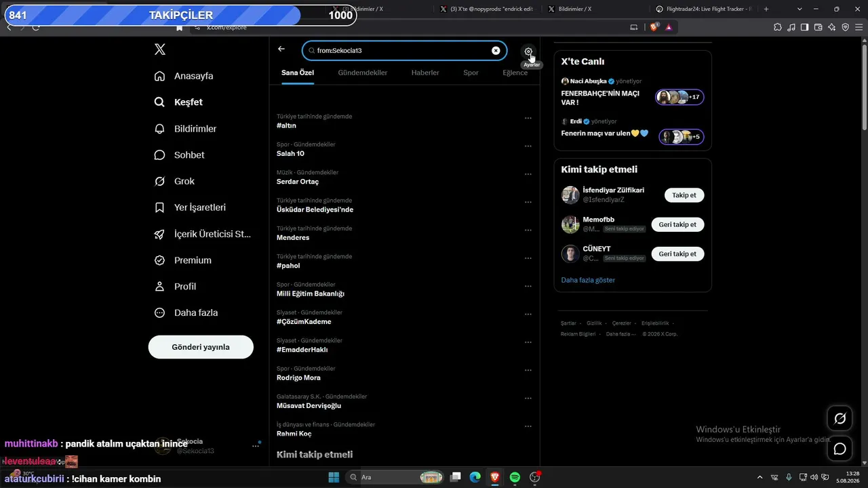Open more options for #altın trend
The image size is (868, 488).
point(528,118)
